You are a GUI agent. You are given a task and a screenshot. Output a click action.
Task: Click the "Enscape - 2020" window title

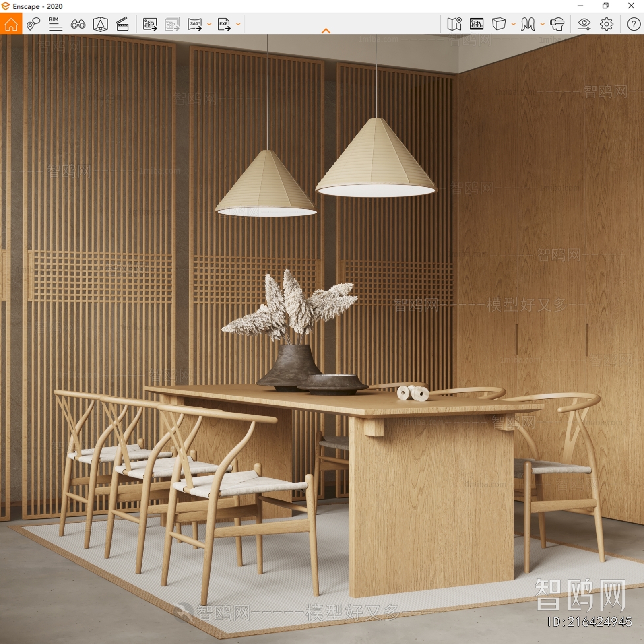37,6
